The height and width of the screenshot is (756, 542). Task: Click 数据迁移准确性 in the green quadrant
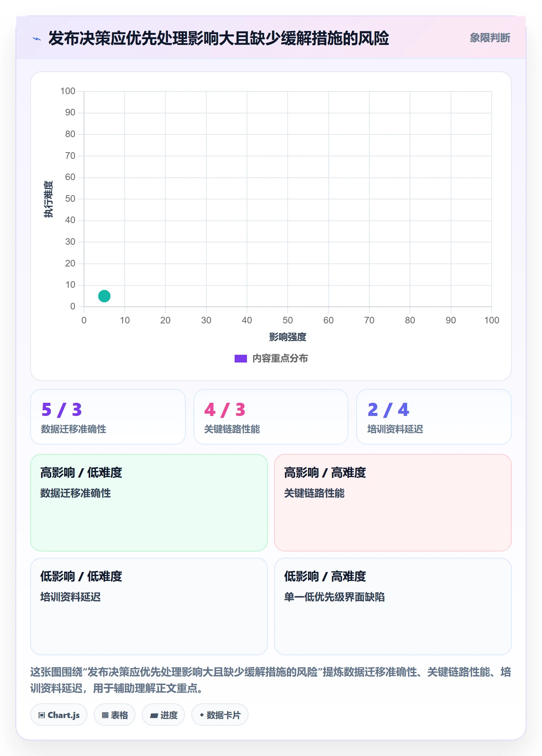[75, 493]
